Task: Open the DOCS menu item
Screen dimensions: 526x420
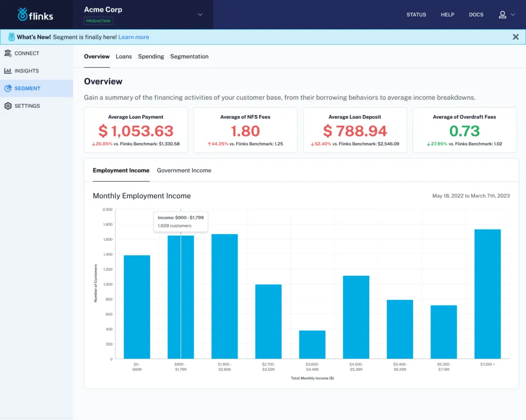Action: [x=476, y=15]
